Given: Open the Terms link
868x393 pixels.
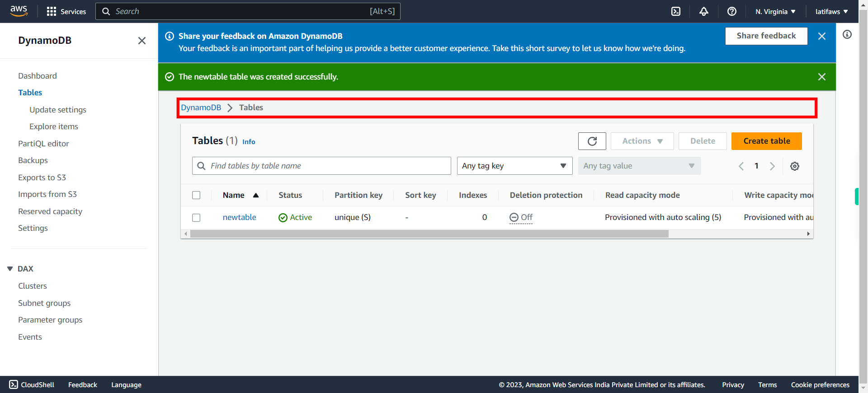Looking at the screenshot, I should click(x=767, y=385).
